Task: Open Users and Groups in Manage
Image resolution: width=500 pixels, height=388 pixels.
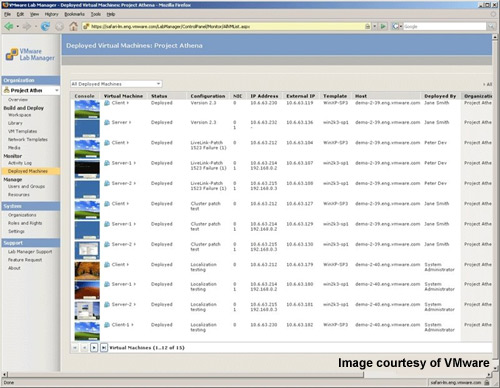Action: pos(26,186)
